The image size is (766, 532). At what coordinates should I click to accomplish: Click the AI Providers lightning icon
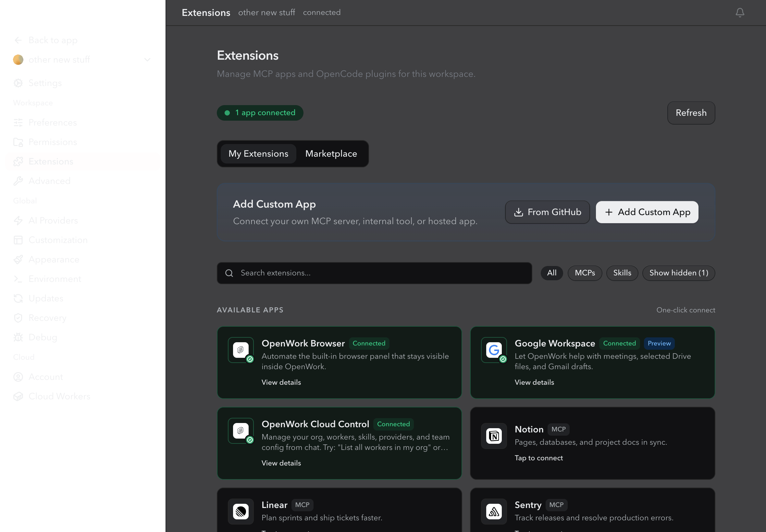click(x=18, y=221)
